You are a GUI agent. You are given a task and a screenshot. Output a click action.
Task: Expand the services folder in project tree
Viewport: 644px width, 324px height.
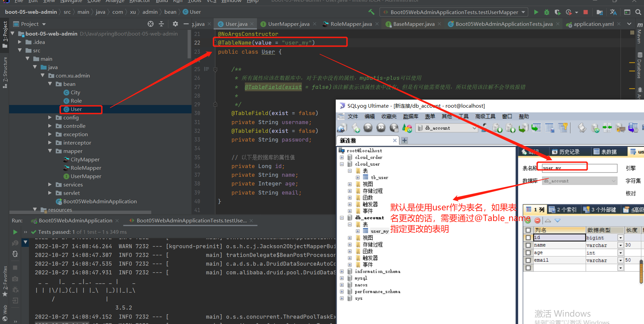(50, 184)
